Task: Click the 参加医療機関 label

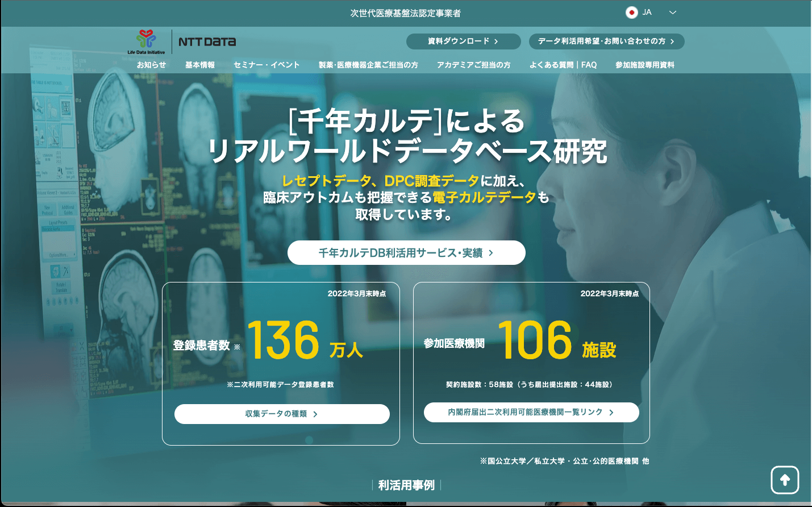Action: [x=454, y=343]
